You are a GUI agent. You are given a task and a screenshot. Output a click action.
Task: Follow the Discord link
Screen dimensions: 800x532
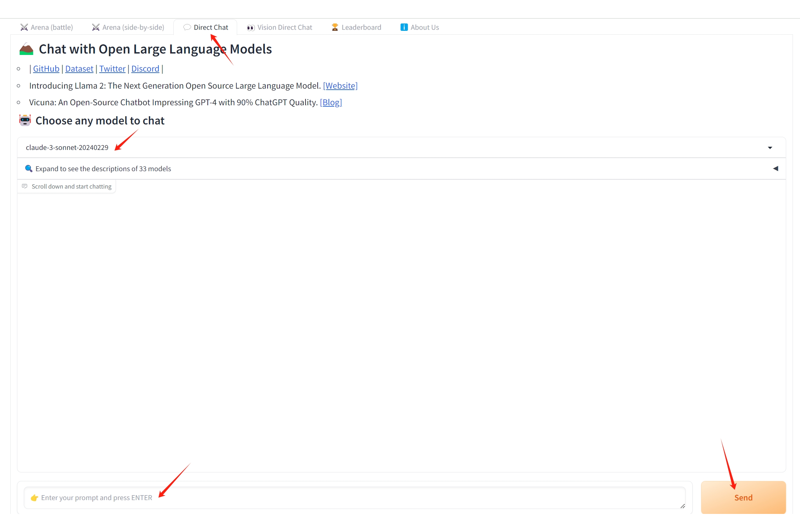click(x=145, y=69)
